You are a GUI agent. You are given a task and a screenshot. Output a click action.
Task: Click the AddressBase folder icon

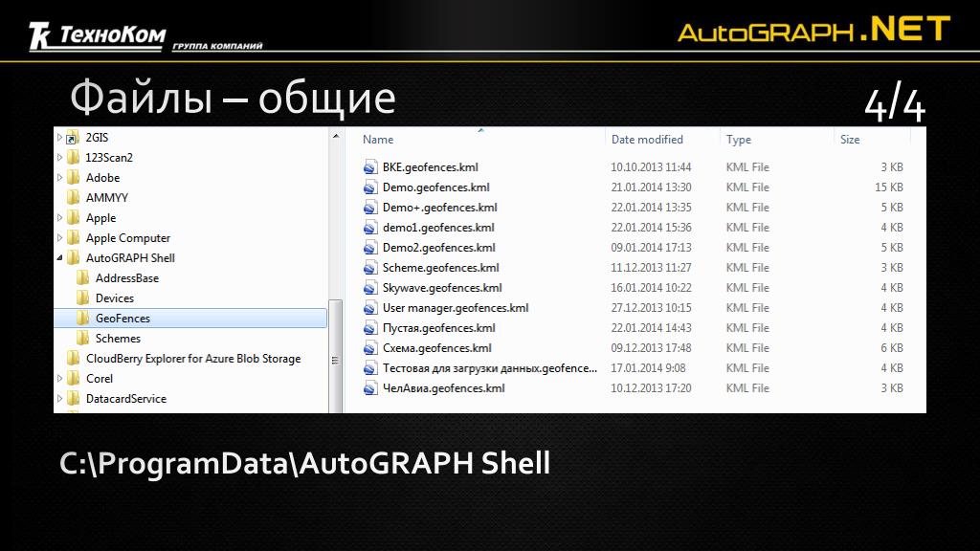(x=82, y=278)
